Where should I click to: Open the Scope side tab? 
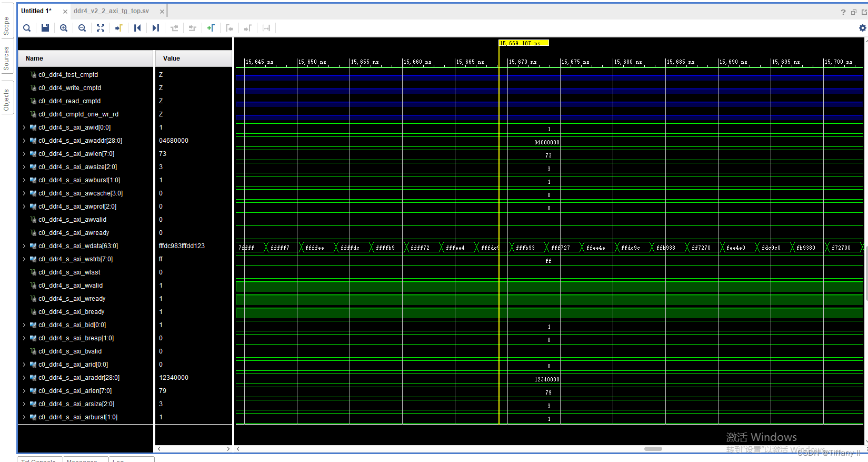[x=6, y=26]
